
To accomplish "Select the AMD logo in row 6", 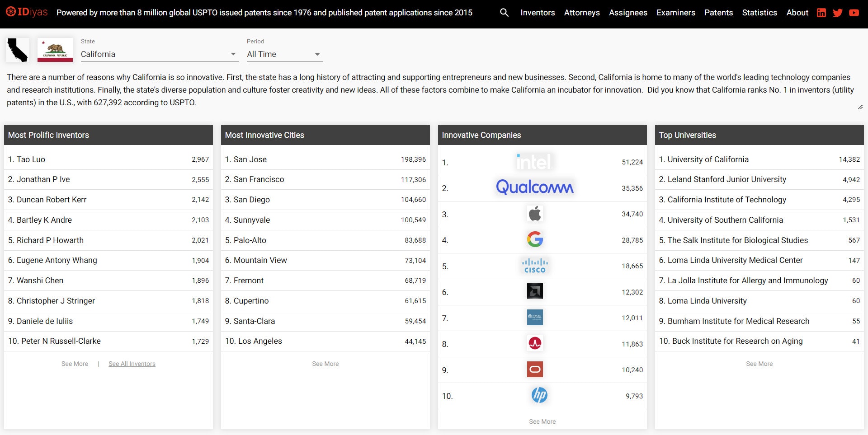I will coord(535,291).
